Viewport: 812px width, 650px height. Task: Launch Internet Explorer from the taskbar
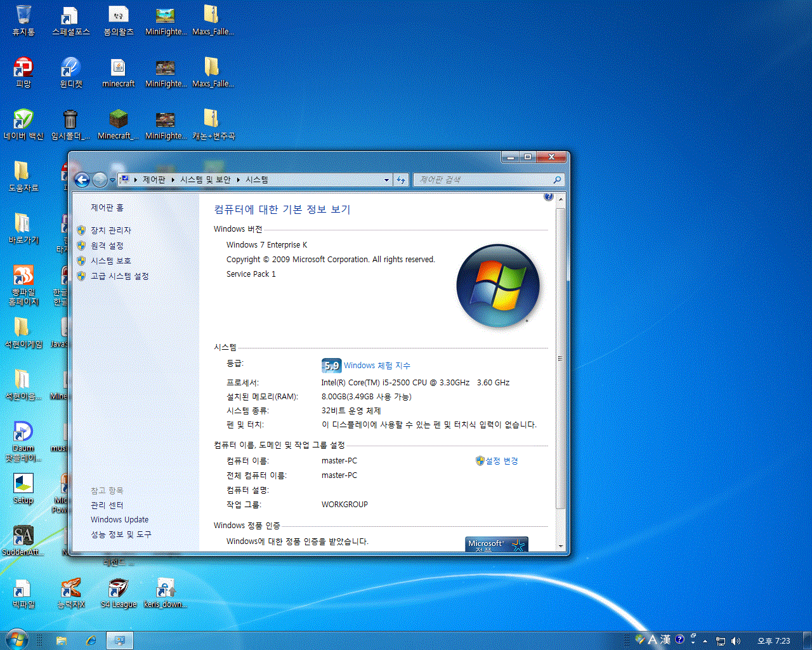point(91,640)
